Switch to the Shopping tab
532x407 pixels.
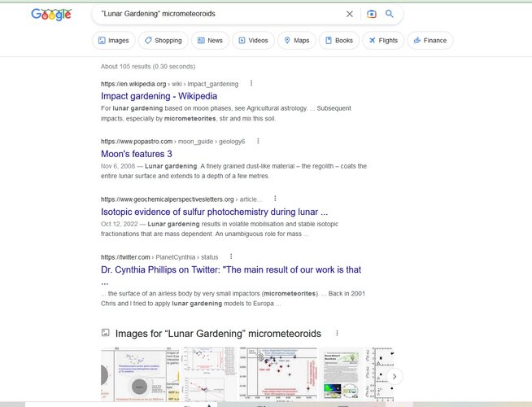(164, 41)
